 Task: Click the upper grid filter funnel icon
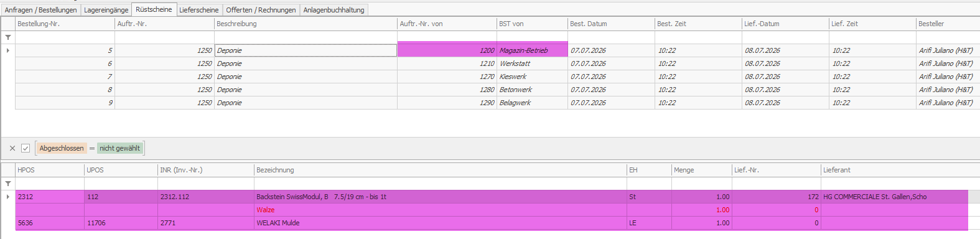8,37
